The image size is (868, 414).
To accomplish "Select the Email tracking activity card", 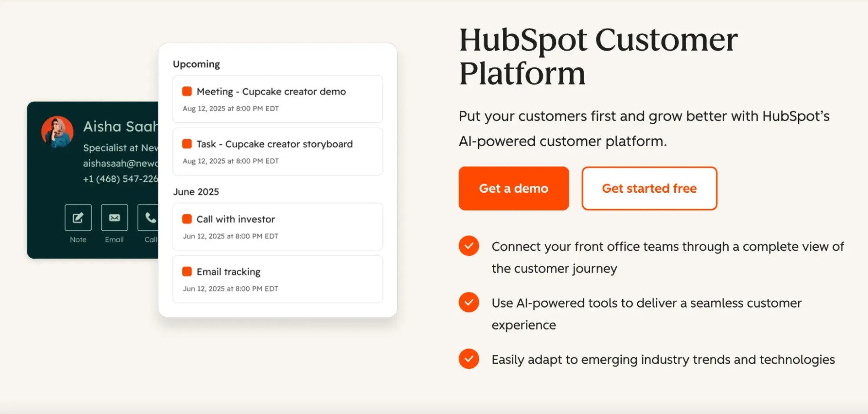I will click(277, 279).
